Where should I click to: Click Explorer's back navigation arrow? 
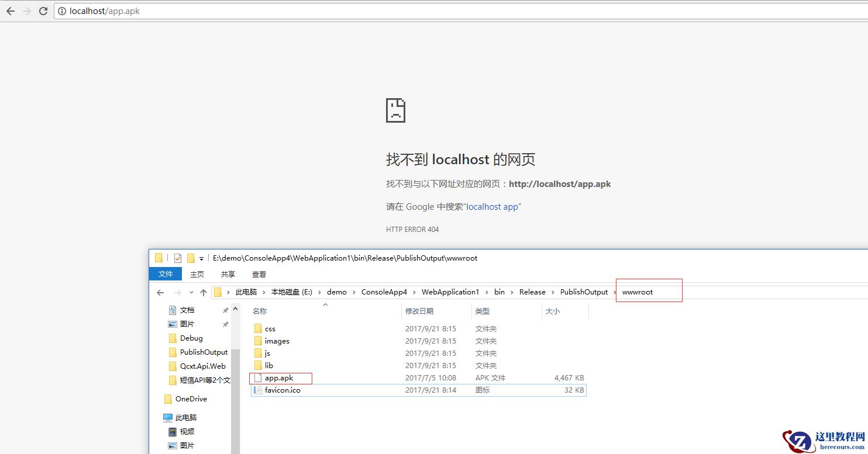point(160,292)
